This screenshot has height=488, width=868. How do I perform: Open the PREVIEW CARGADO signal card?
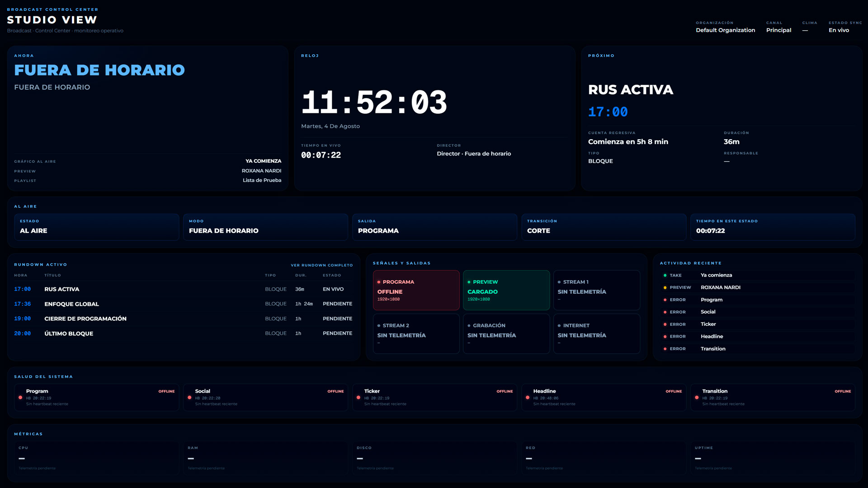click(x=506, y=290)
